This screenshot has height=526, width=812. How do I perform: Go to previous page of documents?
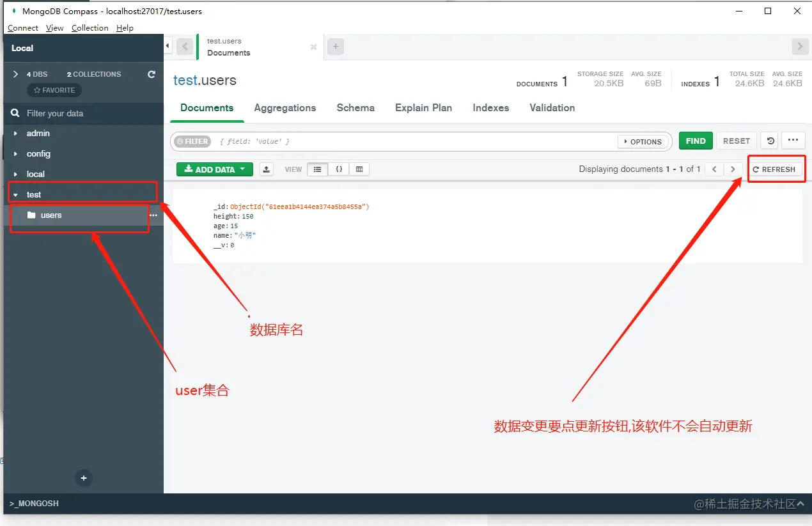click(x=714, y=169)
